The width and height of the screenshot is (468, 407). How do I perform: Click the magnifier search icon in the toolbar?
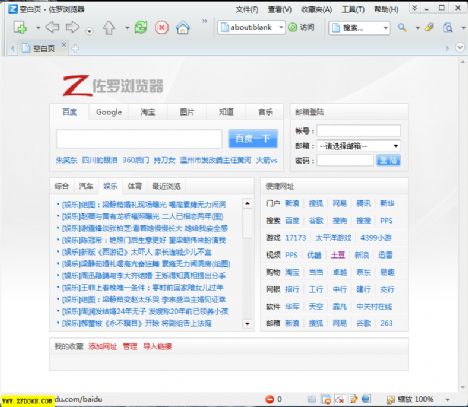click(x=402, y=27)
